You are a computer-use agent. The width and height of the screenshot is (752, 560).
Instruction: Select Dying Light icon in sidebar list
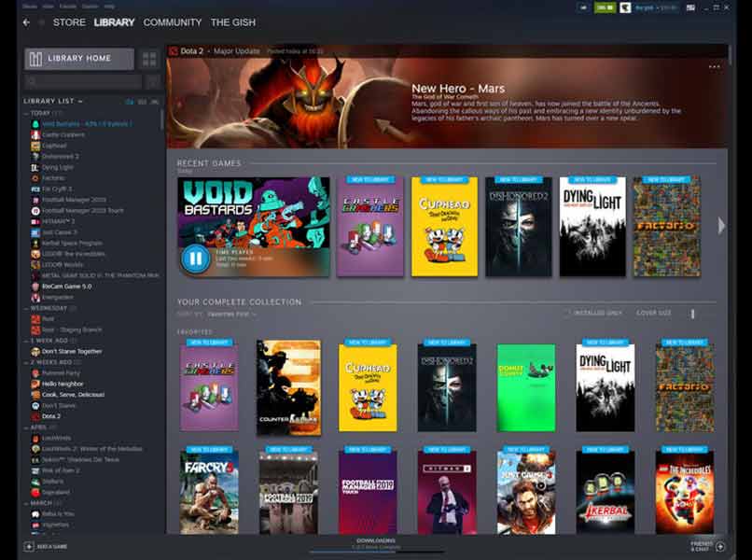point(35,167)
